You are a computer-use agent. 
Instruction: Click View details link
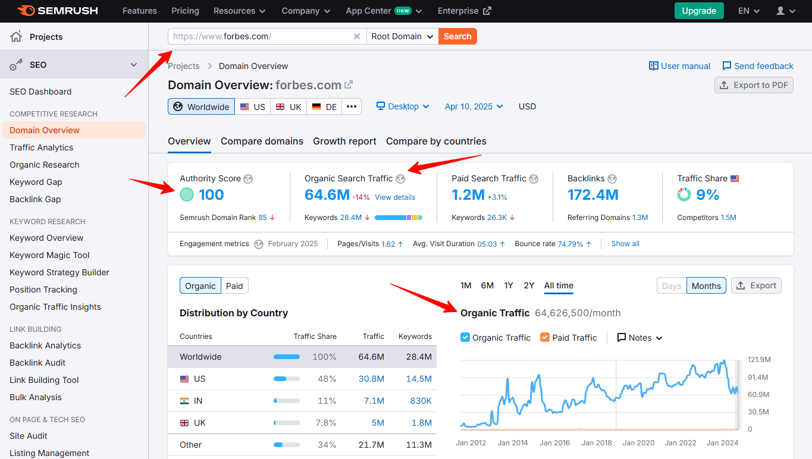(x=395, y=197)
